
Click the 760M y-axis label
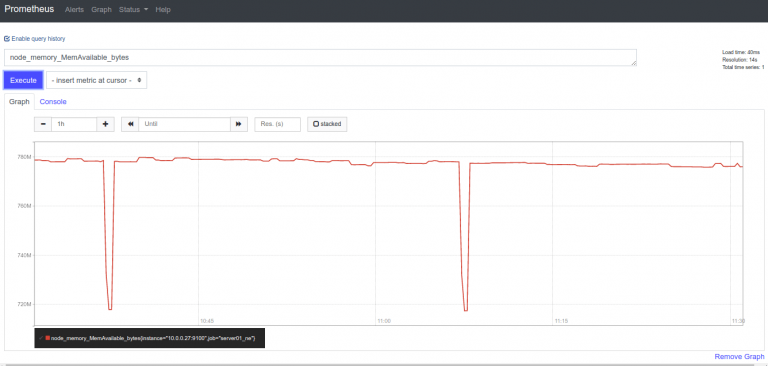[x=24, y=206]
